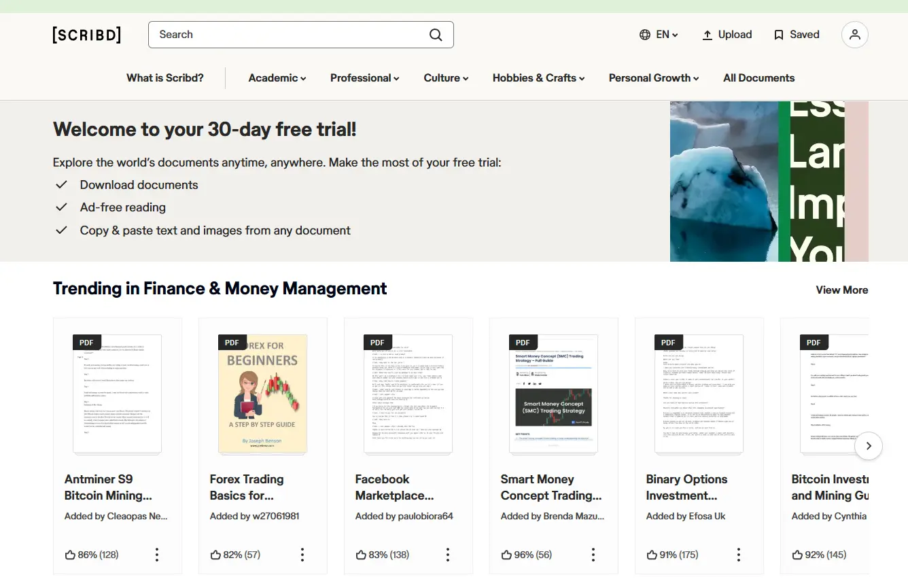Expand the EN language dropdown
Image resolution: width=908 pixels, height=588 pixels.
tap(667, 35)
